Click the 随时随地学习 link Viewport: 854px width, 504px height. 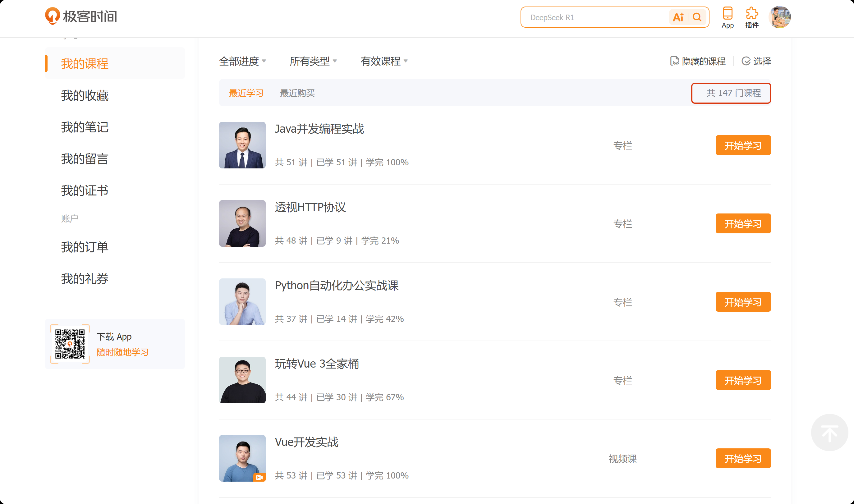click(x=122, y=352)
